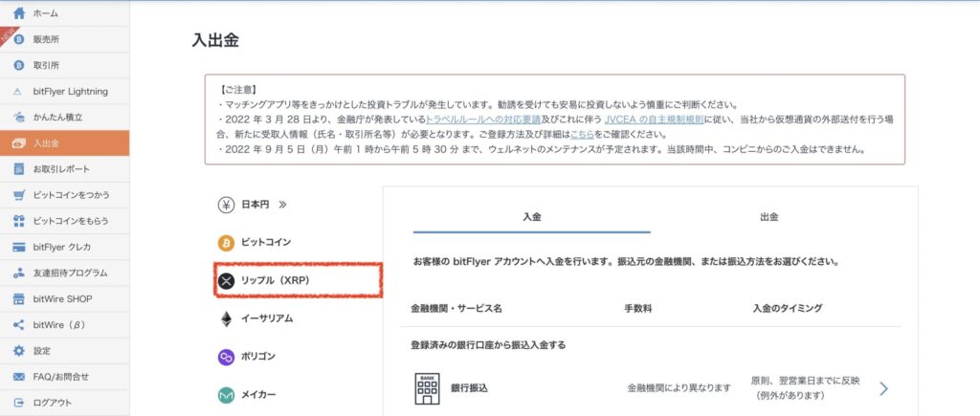
Task: Switch to the 入金 tab
Action: (x=531, y=217)
